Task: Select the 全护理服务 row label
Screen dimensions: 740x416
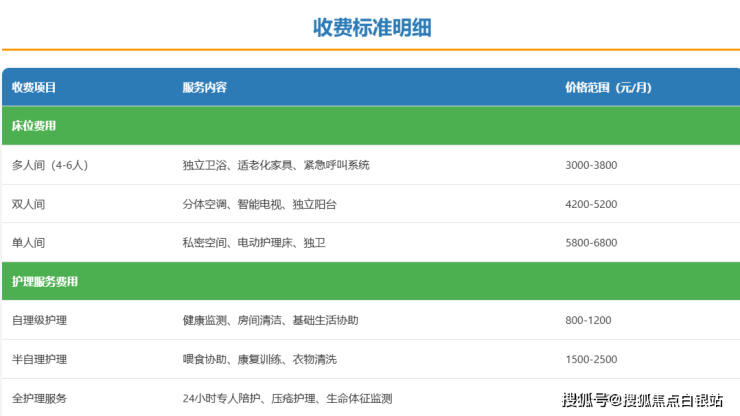Action: [x=40, y=398]
